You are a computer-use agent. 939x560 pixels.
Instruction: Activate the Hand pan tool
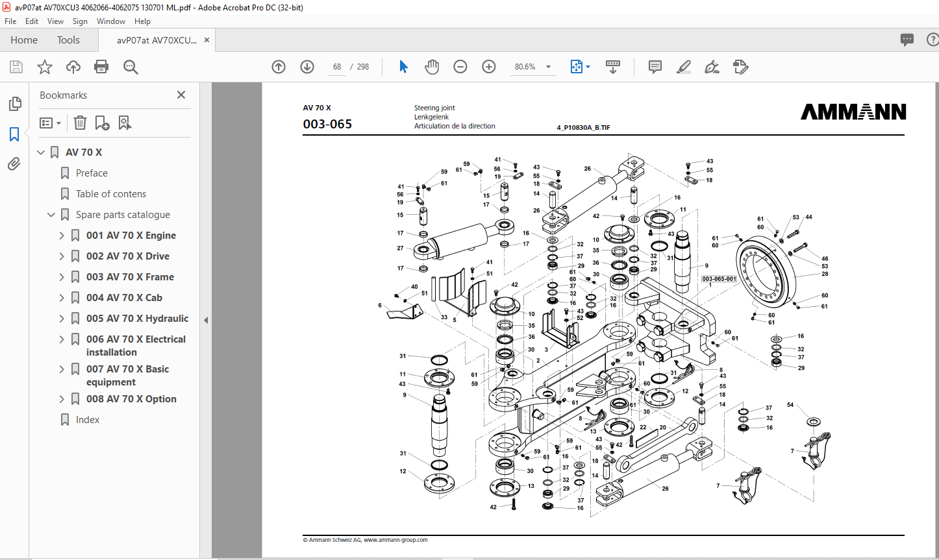point(432,67)
